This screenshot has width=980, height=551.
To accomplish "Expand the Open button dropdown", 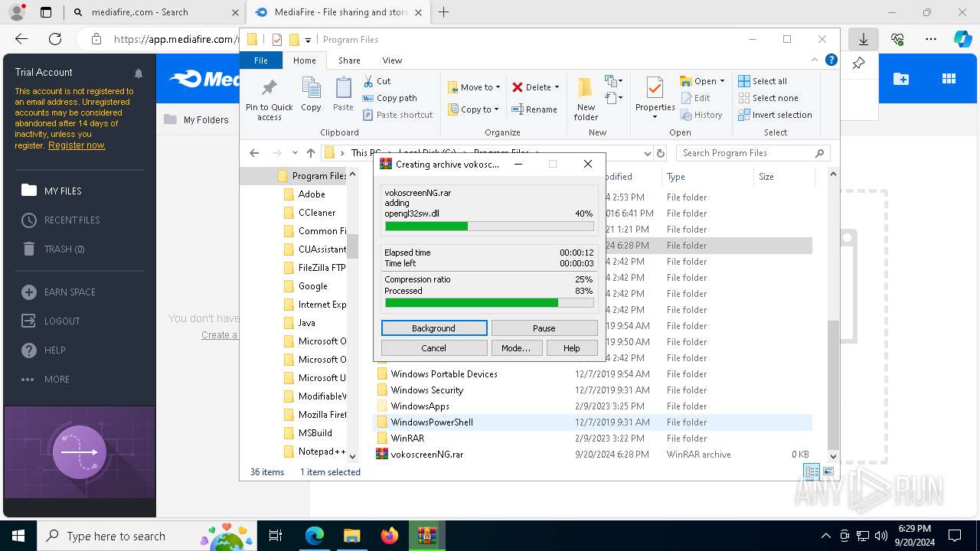I will point(722,81).
